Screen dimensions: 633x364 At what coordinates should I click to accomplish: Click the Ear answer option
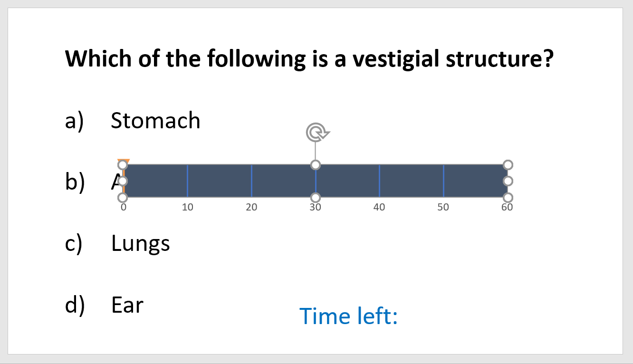(127, 305)
